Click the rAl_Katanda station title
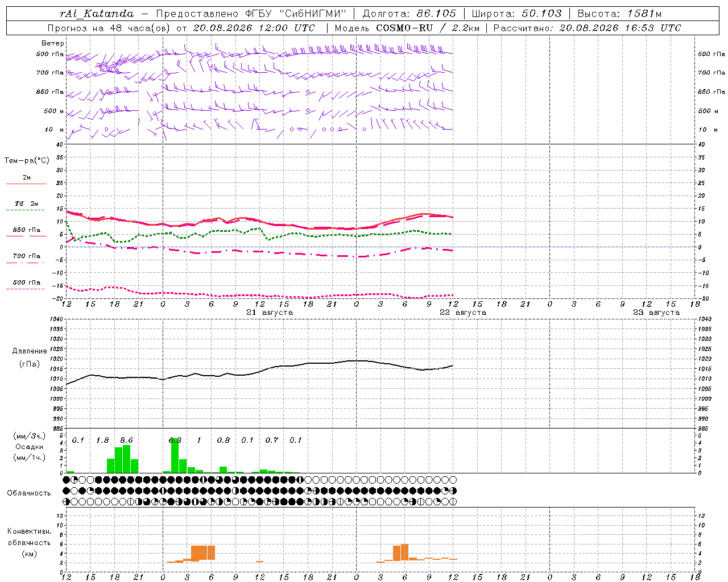The width and height of the screenshot is (728, 582). [x=97, y=14]
